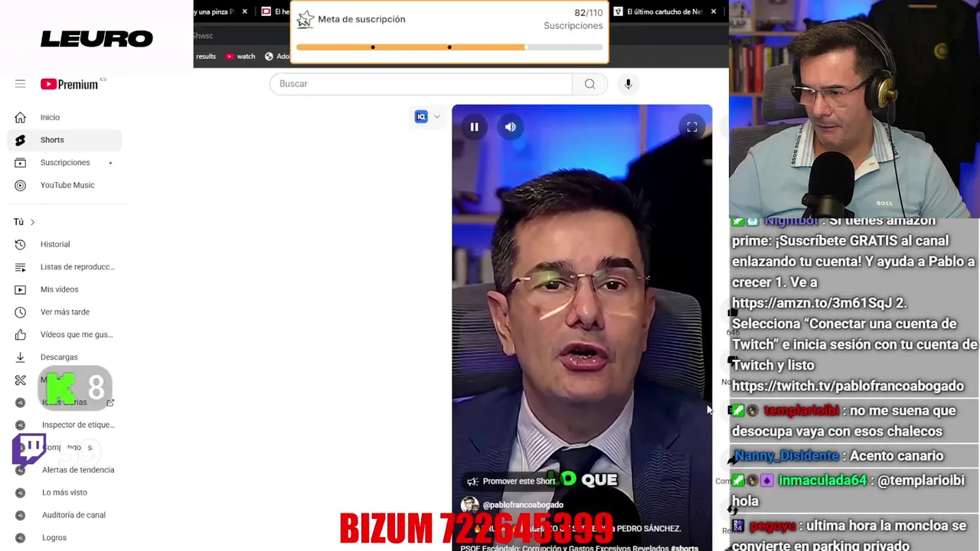Click the vidIQ icon beside Lo más visto
This screenshot has width=980, height=551.
click(21, 493)
